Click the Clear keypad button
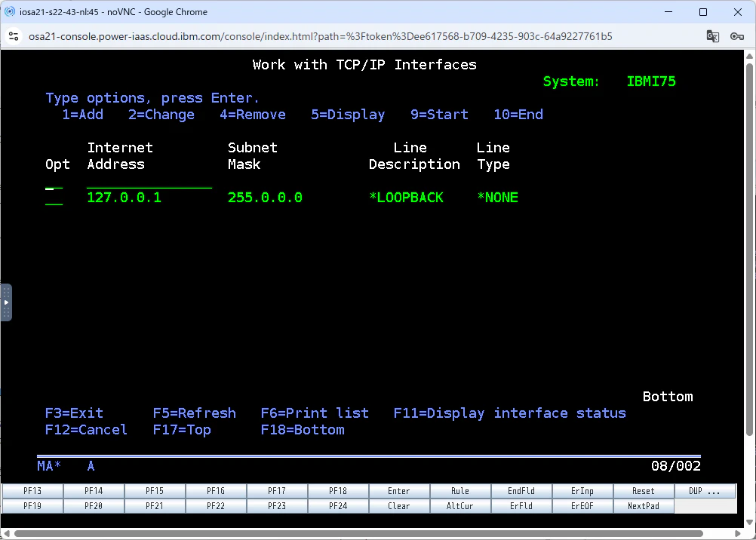This screenshot has width=756, height=540. [399, 506]
